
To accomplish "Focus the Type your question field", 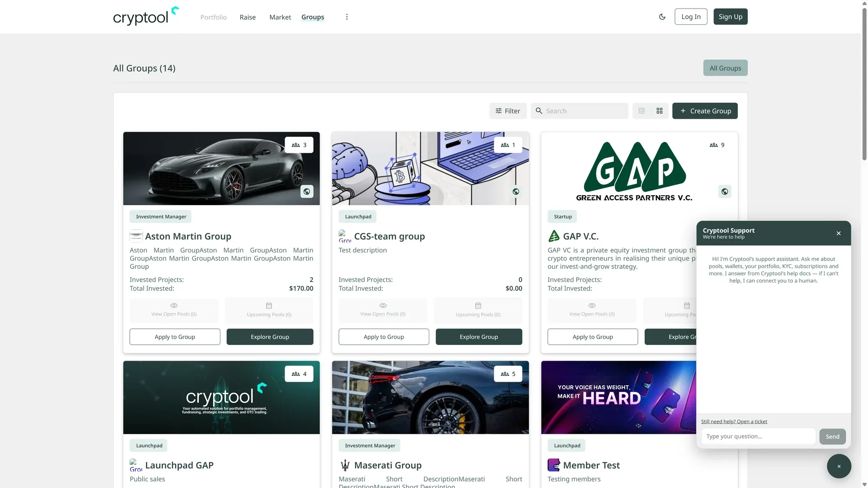I will pyautogui.click(x=759, y=436).
